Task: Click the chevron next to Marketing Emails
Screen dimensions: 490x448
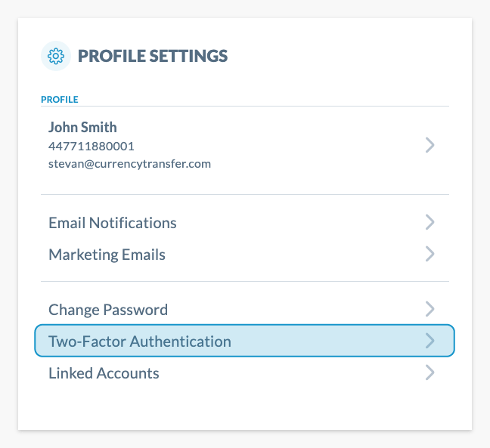Action: point(430,254)
